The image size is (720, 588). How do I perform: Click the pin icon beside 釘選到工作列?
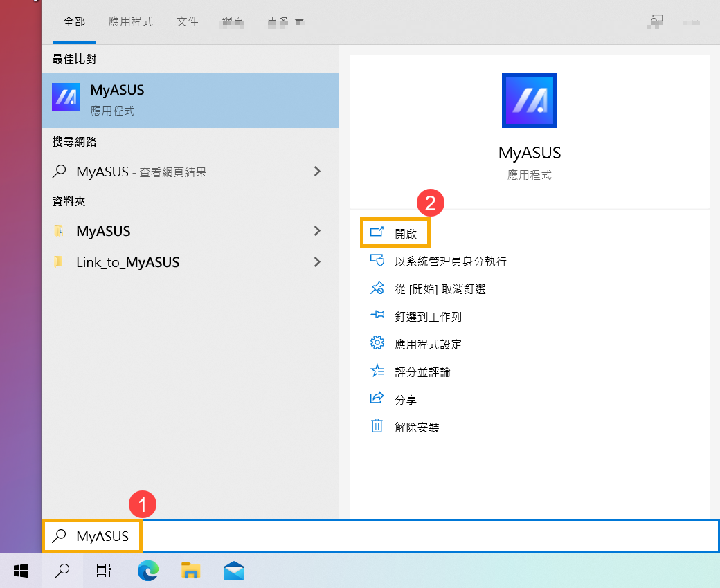[377, 315]
